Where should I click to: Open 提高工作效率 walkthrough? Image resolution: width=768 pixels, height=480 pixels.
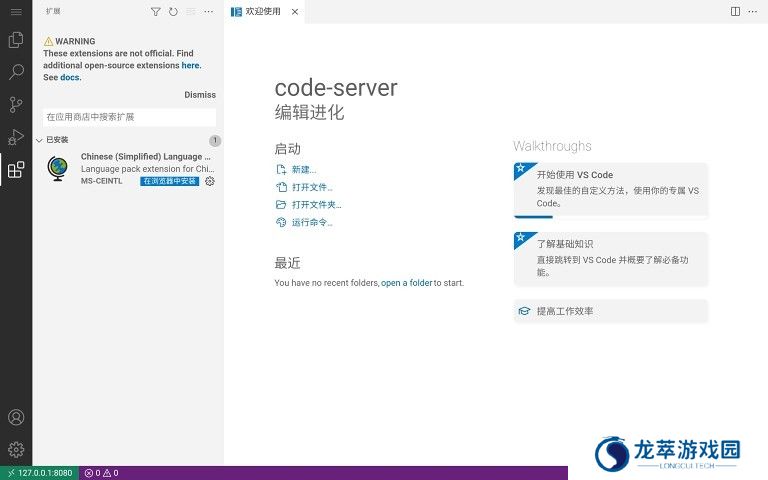pos(611,311)
